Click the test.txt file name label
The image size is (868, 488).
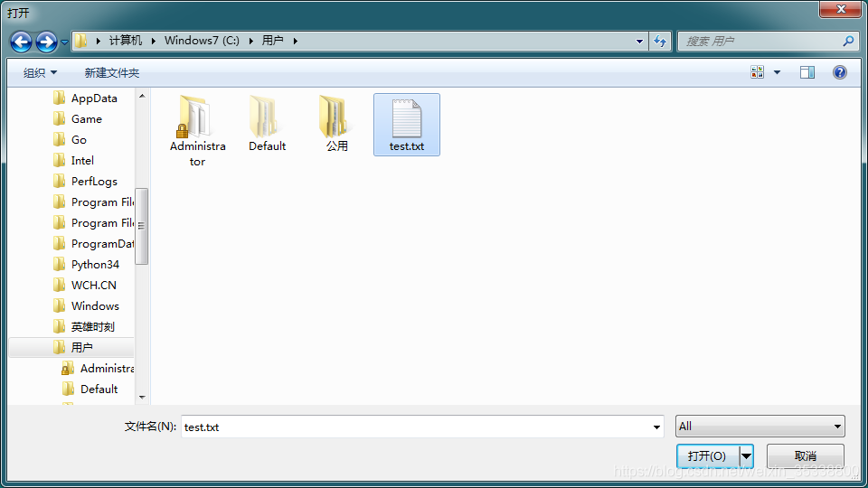tap(407, 146)
